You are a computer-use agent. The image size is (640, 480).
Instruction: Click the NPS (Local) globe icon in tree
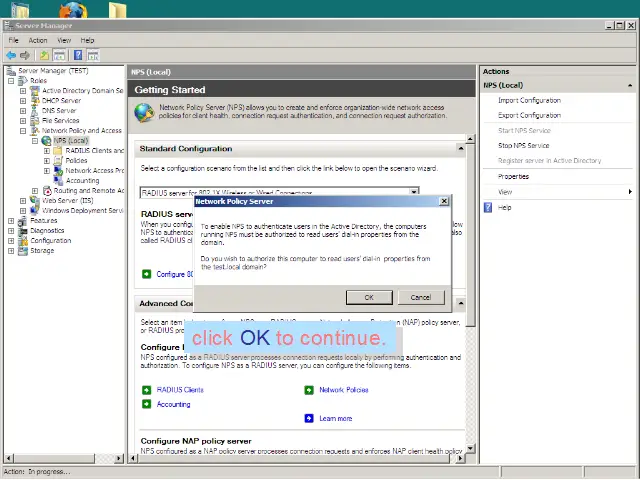(47, 140)
